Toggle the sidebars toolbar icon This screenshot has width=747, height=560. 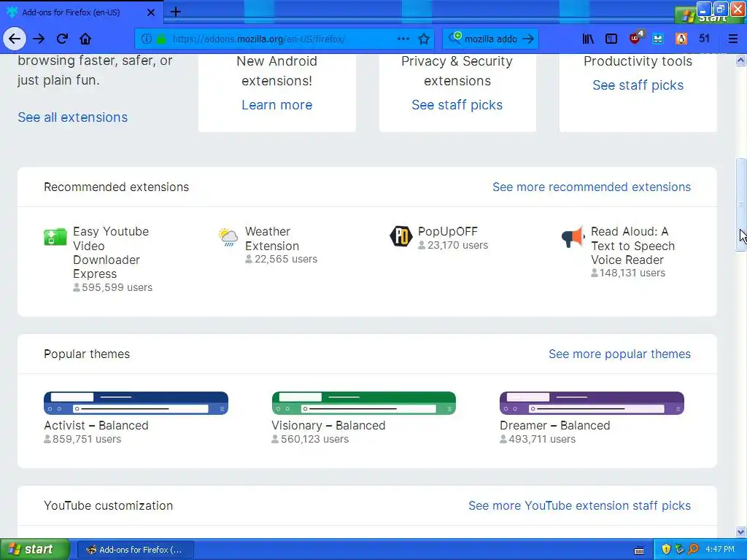pyautogui.click(x=611, y=39)
